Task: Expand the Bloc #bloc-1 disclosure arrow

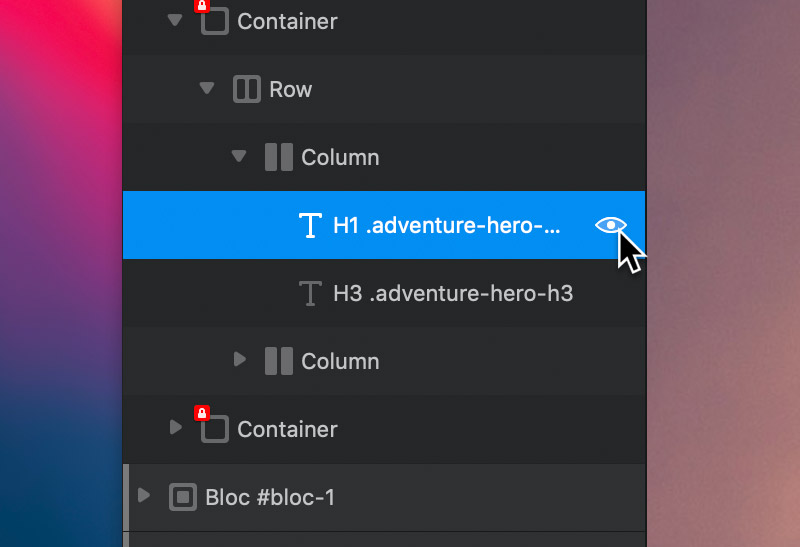Action: tap(144, 495)
